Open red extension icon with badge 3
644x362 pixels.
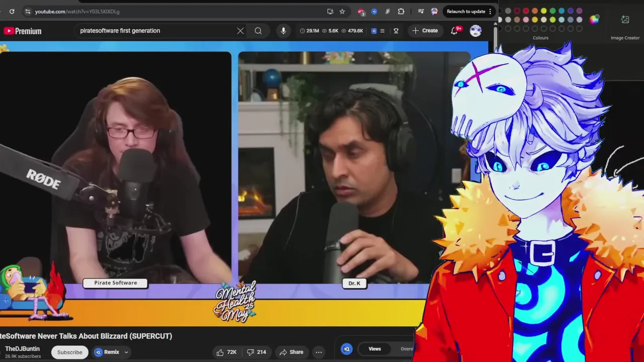pos(361,12)
